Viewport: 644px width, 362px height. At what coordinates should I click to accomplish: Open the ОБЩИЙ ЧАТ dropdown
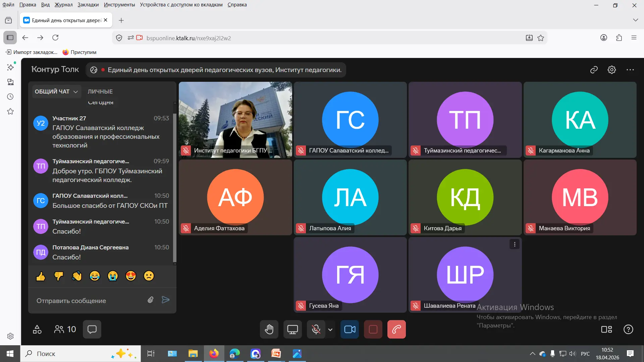point(56,92)
